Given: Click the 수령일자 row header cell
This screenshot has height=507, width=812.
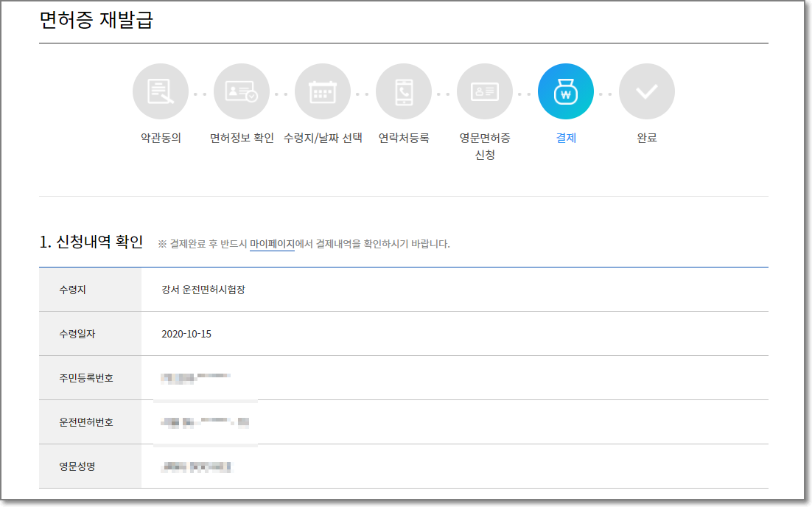Looking at the screenshot, I should (90, 334).
